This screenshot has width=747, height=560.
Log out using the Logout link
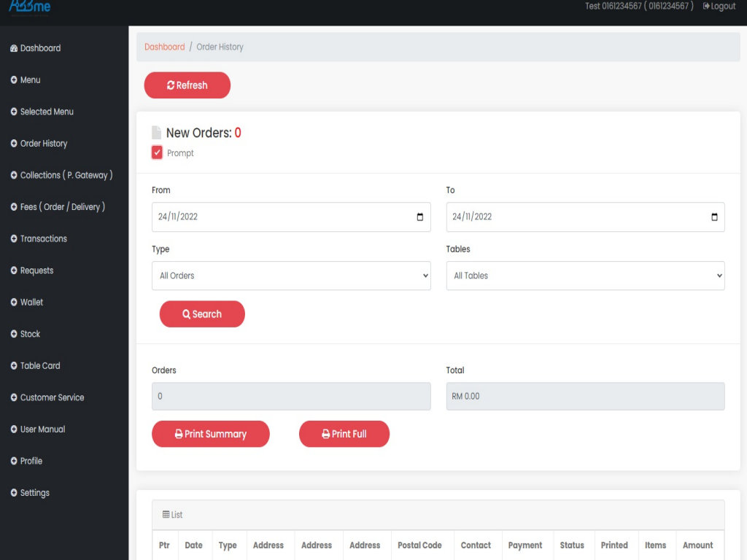tap(719, 7)
